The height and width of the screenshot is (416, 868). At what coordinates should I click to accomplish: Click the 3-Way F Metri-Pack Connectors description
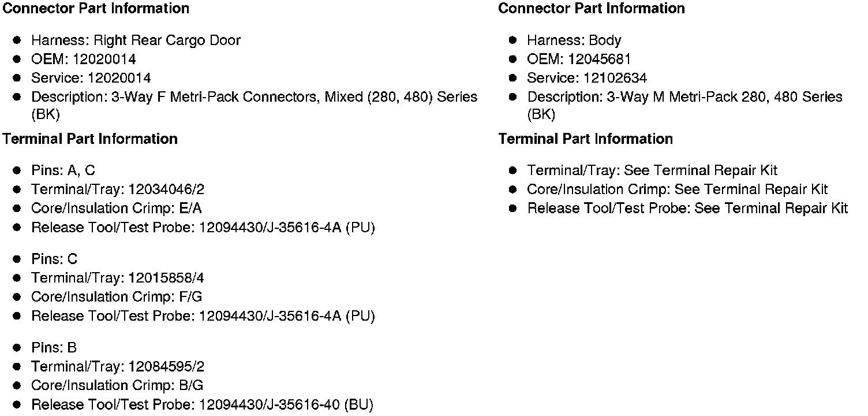[254, 97]
